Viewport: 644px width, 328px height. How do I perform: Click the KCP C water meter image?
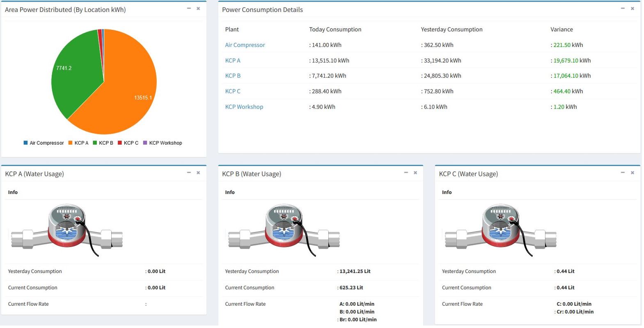(x=501, y=230)
